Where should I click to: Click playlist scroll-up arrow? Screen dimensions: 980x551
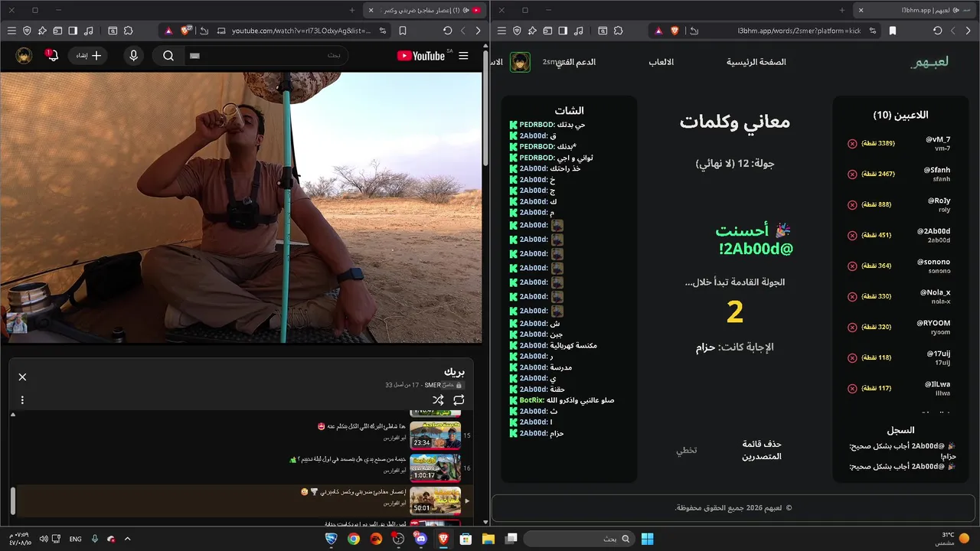(13, 414)
